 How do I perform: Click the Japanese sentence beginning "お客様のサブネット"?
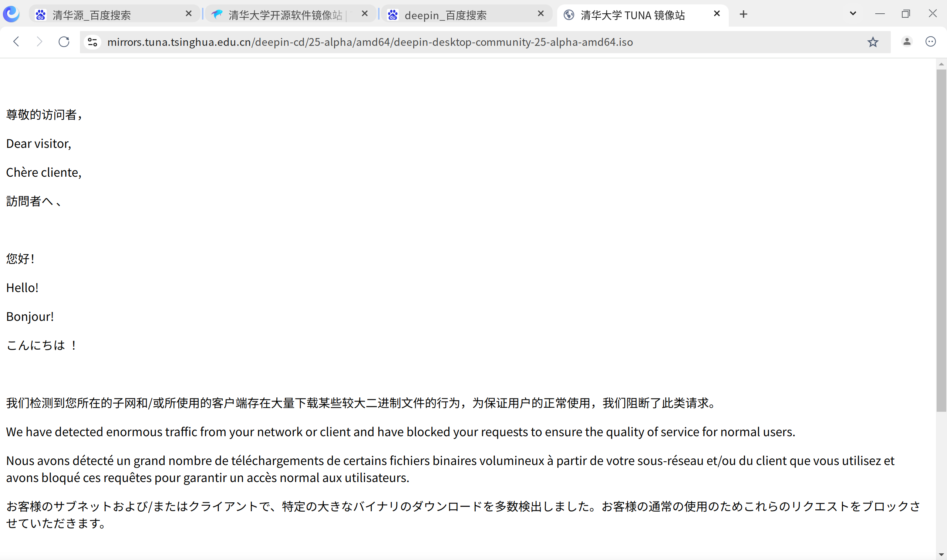[x=463, y=515]
